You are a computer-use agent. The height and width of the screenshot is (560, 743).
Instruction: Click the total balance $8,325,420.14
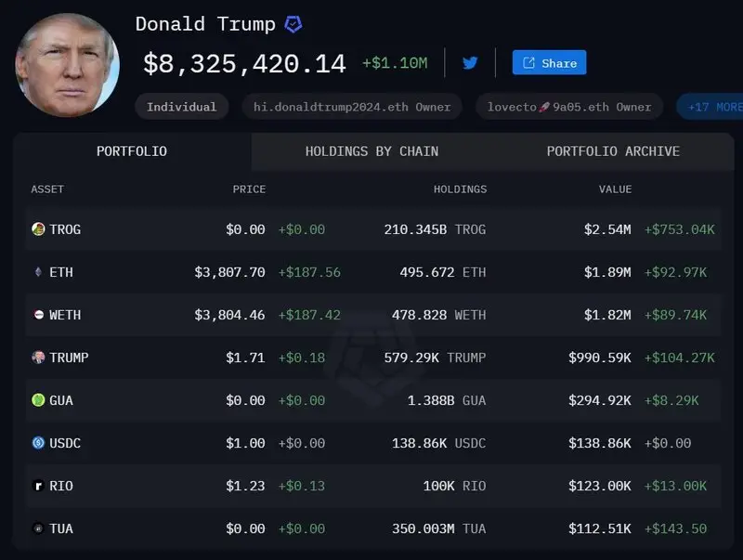click(x=244, y=63)
